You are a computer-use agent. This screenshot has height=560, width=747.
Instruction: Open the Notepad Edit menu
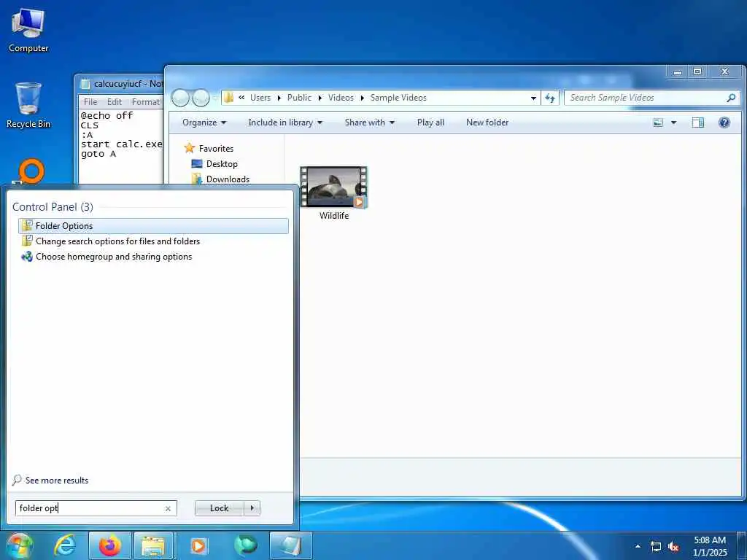[x=115, y=102]
